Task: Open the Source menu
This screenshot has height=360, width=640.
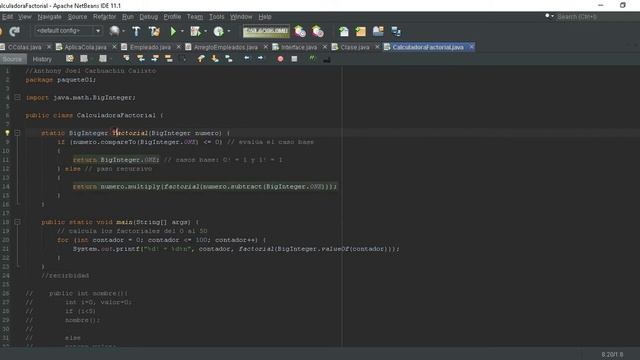Action: (x=77, y=17)
